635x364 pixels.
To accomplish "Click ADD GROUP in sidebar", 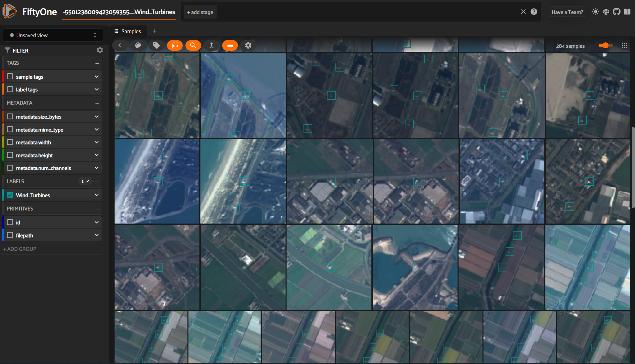I will click(20, 249).
